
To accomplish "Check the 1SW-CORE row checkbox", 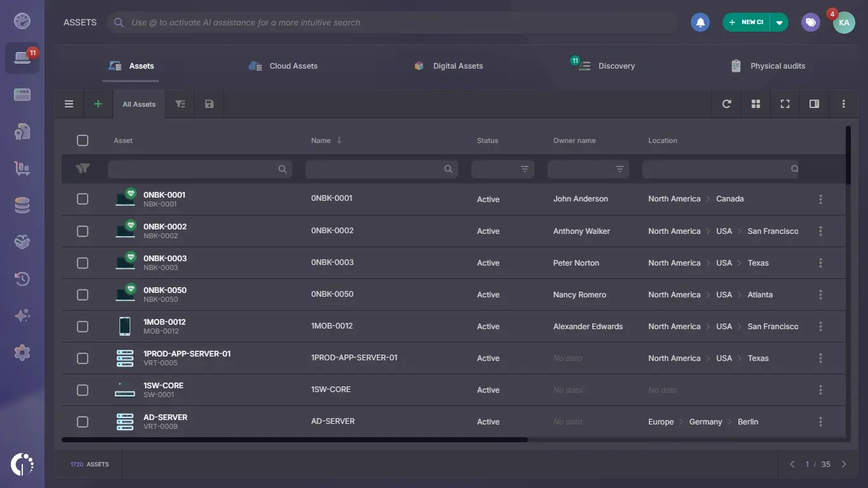I will (83, 390).
